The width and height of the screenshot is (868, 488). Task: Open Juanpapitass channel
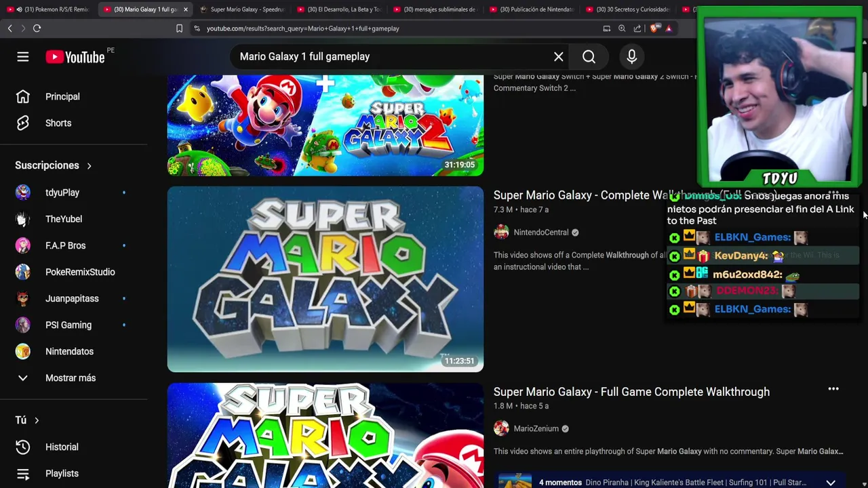click(73, 298)
